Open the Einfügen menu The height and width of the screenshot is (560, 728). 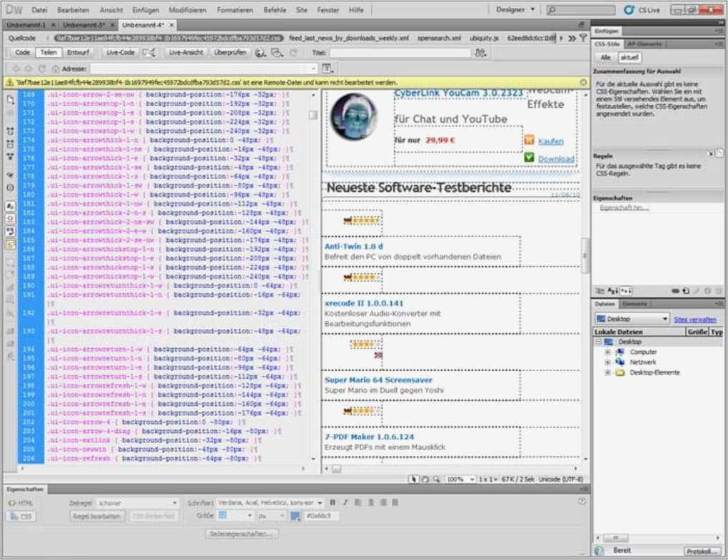[146, 10]
